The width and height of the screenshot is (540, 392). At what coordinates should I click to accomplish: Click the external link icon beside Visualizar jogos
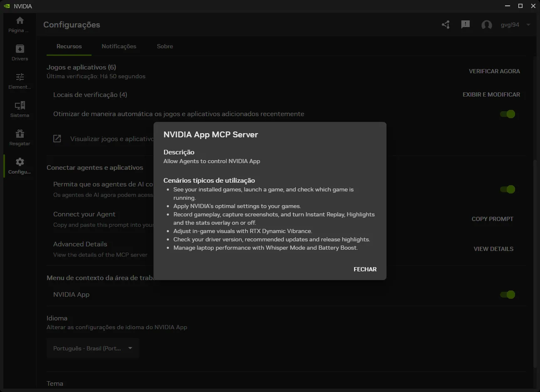57,139
